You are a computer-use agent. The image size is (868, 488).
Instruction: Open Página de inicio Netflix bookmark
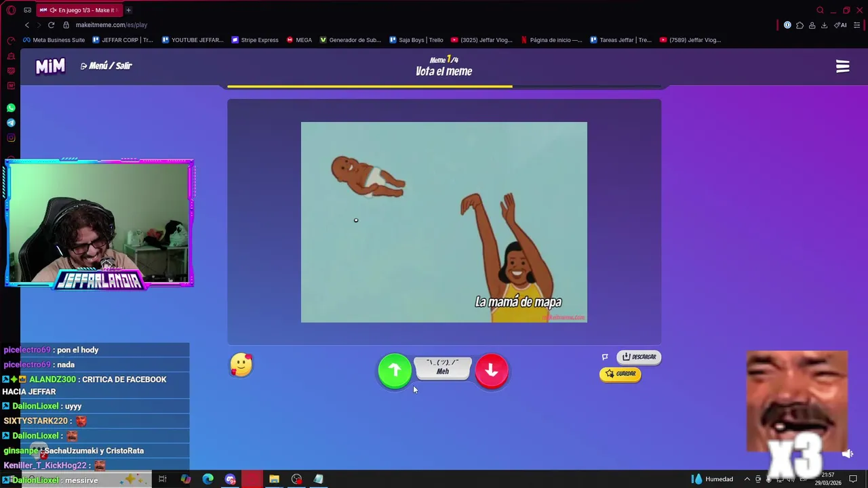tap(551, 40)
